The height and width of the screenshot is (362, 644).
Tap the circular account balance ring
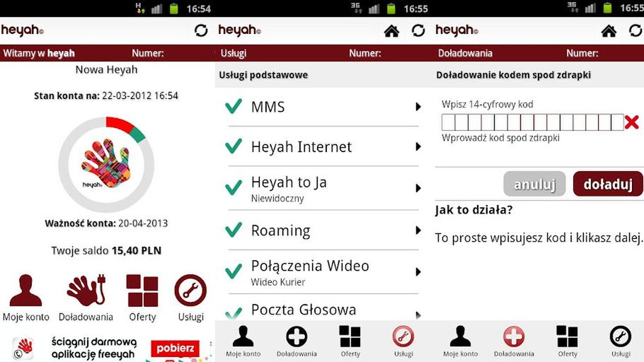tap(106, 164)
